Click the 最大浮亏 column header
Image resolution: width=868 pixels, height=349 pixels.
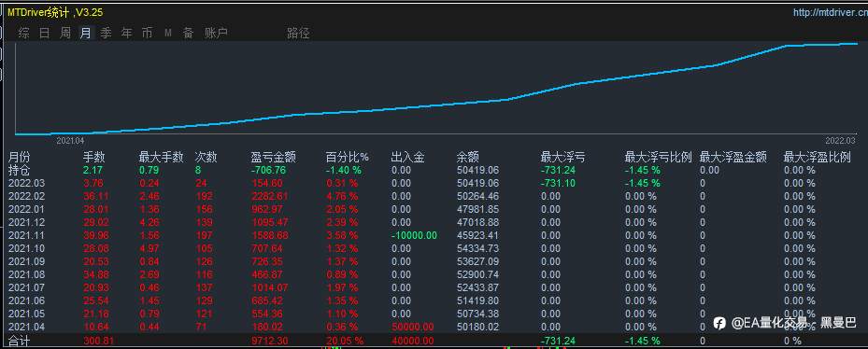click(x=563, y=157)
